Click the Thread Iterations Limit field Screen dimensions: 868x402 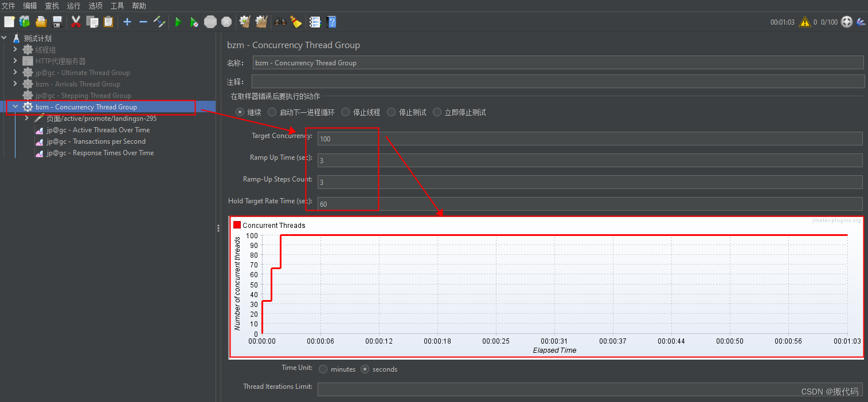(590, 389)
